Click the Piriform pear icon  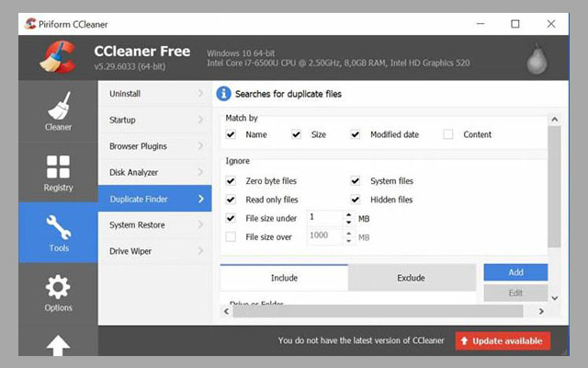[537, 57]
